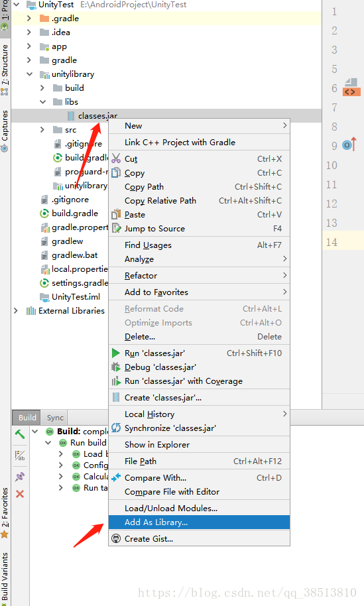Click the Copy icon in context menu
Viewport: 364px width, 606px height.
116,172
